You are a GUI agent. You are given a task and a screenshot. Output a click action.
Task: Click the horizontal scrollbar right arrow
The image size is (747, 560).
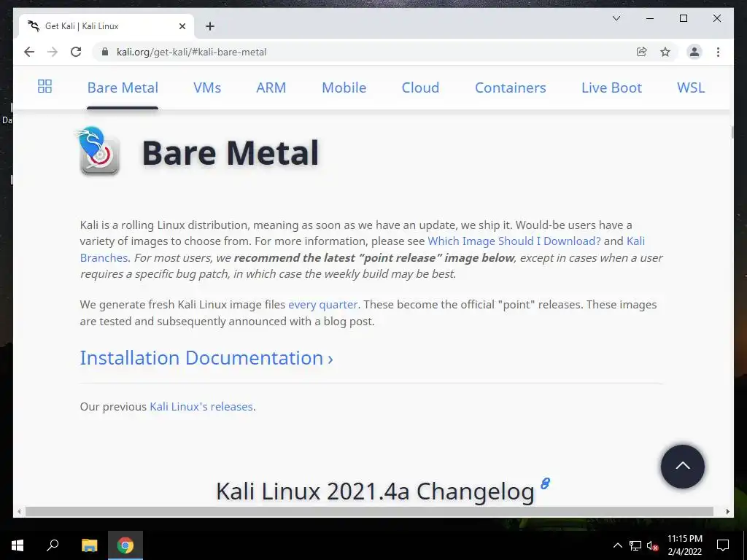pos(727,511)
